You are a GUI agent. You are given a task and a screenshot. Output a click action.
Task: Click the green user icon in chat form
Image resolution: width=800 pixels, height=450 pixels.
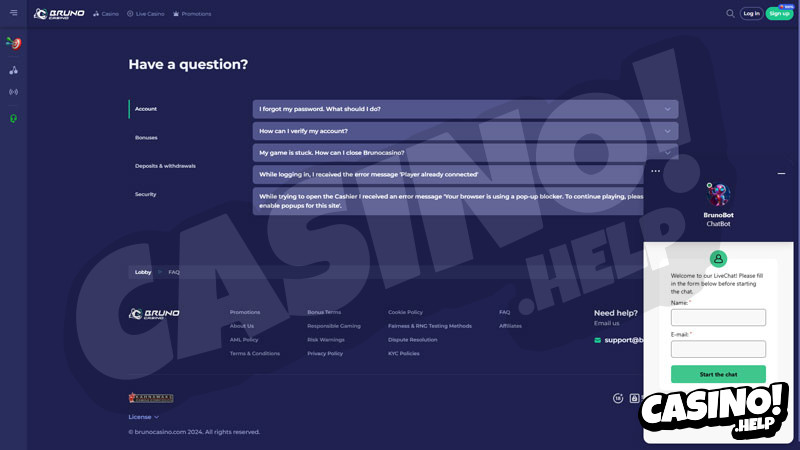718,259
